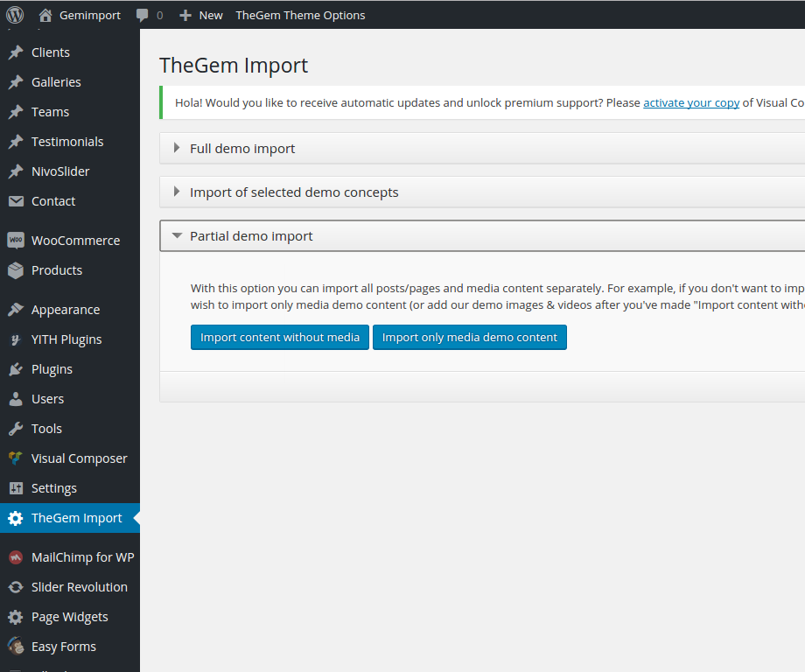Click the YITH Plugins icon
The height and width of the screenshot is (672, 805).
pyautogui.click(x=15, y=339)
